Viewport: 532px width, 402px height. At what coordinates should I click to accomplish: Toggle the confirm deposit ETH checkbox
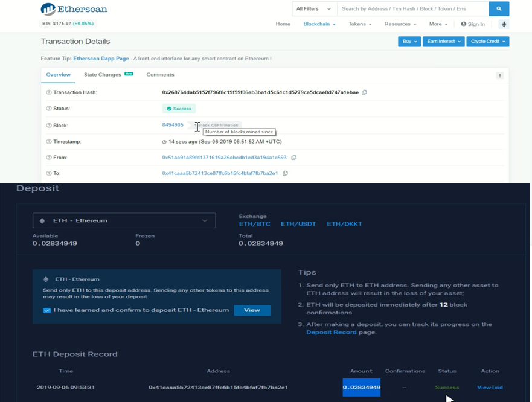[47, 310]
